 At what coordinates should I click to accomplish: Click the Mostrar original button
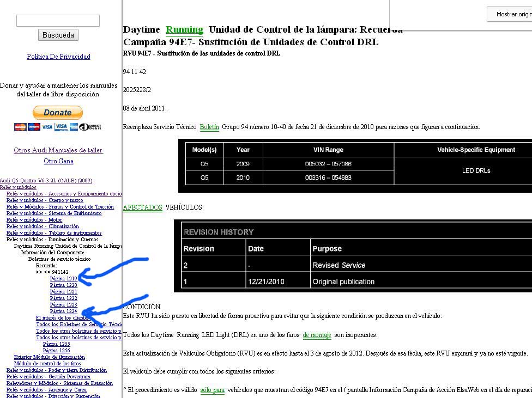click(x=510, y=14)
